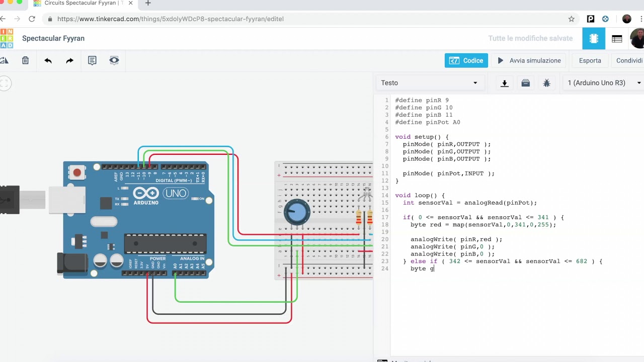Click the Condividi button
The height and width of the screenshot is (362, 644).
629,60
